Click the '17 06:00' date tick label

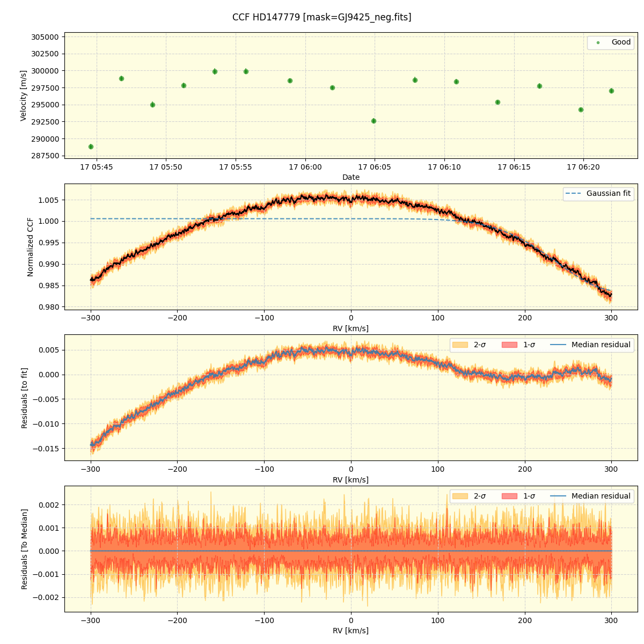pyautogui.click(x=305, y=167)
